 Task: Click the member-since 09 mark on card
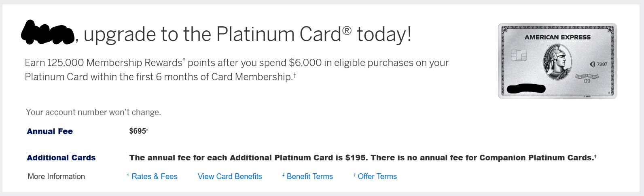(587, 81)
